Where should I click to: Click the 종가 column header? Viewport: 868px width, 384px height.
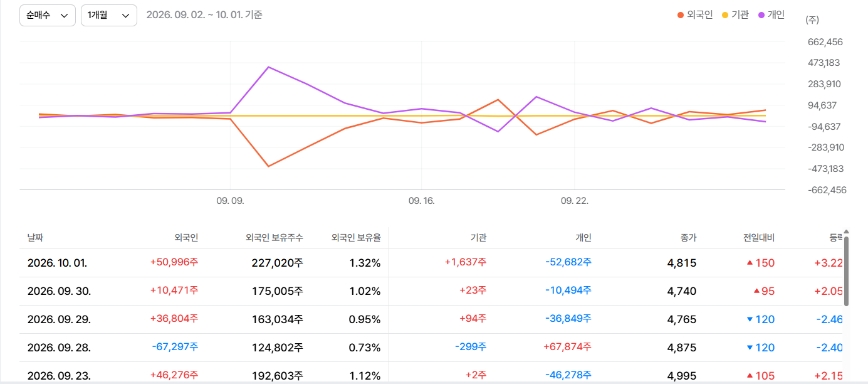click(x=688, y=238)
